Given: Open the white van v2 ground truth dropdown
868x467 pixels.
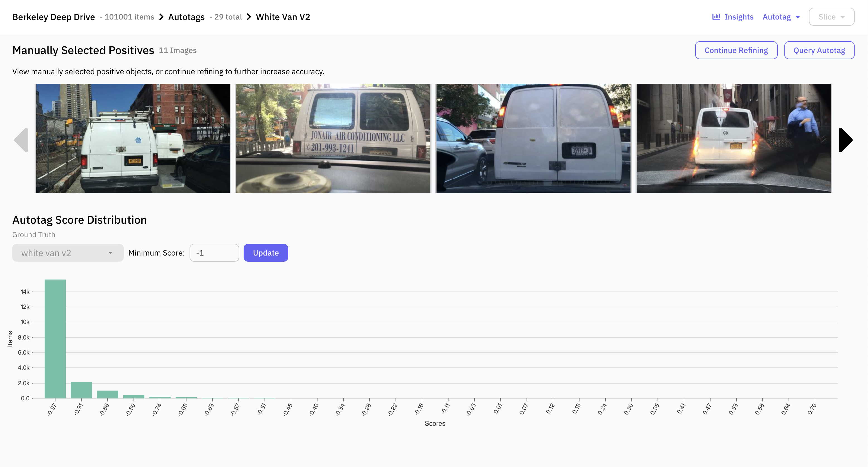Looking at the screenshot, I should point(68,252).
